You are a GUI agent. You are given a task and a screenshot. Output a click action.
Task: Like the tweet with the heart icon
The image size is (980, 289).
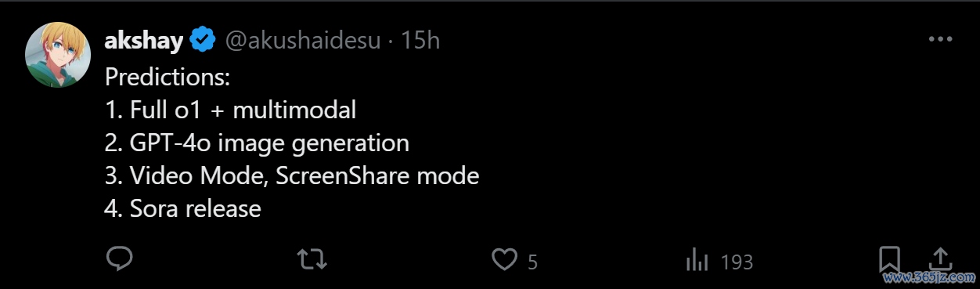505,260
